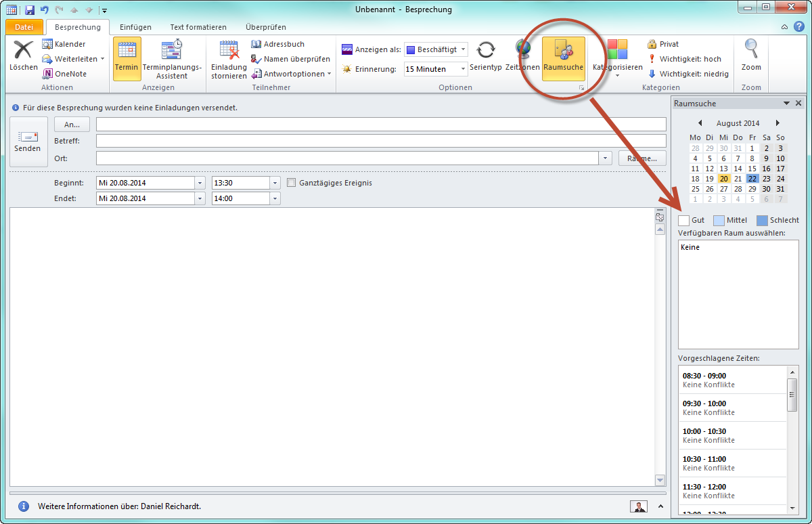Toggle the Ganztägiges Ereignis checkbox

(x=292, y=183)
